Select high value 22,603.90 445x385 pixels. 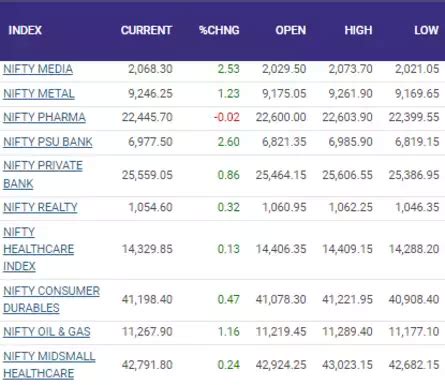347,117
